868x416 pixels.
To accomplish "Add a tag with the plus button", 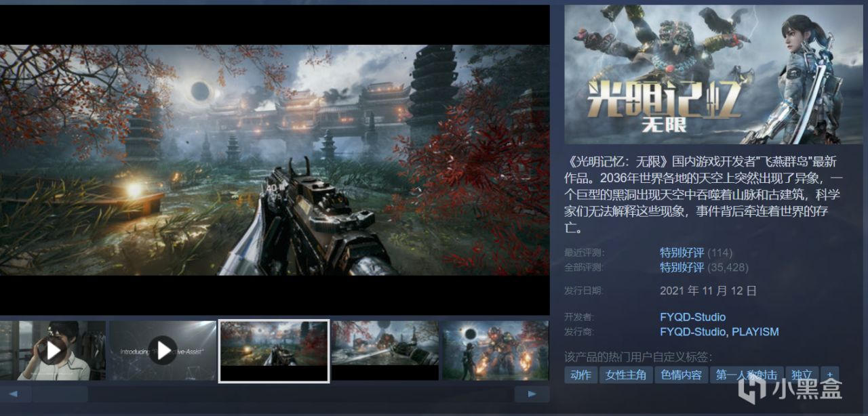I will [830, 375].
